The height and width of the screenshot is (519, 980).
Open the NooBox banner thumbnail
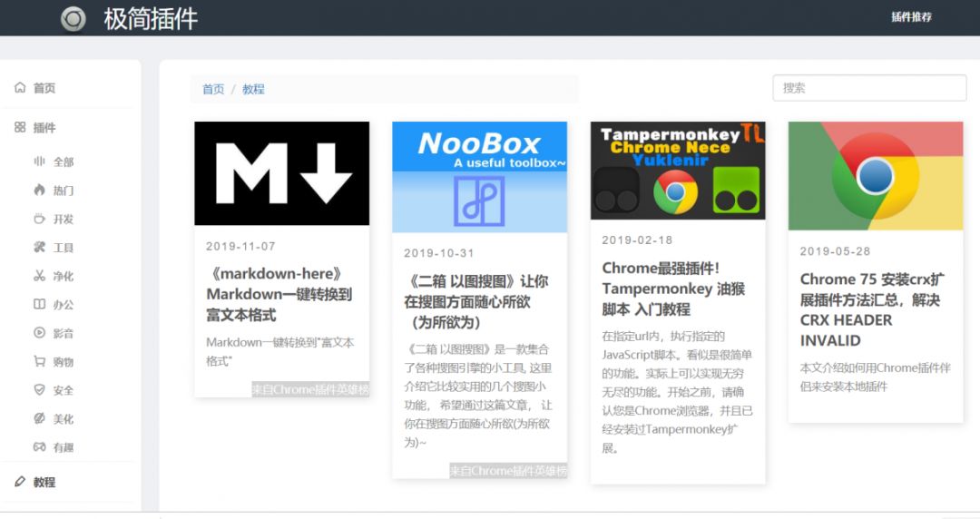[x=479, y=177]
